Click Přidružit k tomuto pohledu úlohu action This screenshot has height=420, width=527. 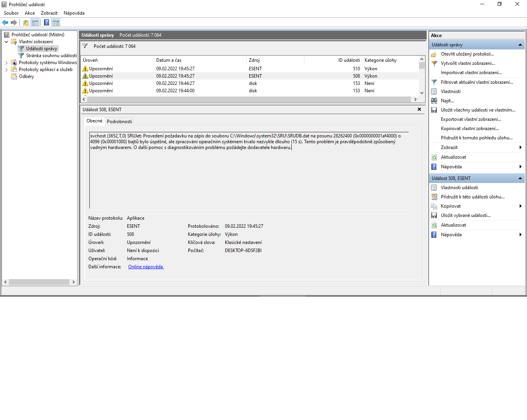click(477, 138)
